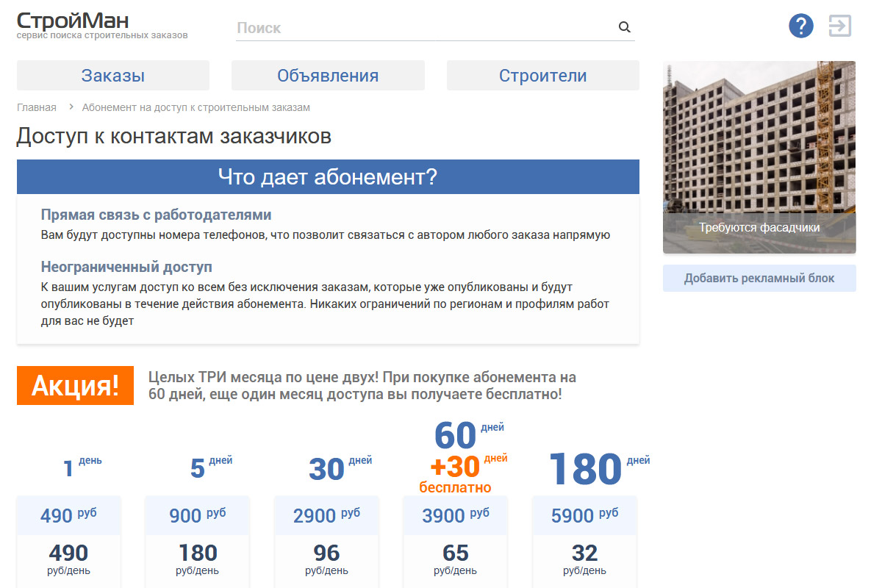Go to the Строители tab

542,76
